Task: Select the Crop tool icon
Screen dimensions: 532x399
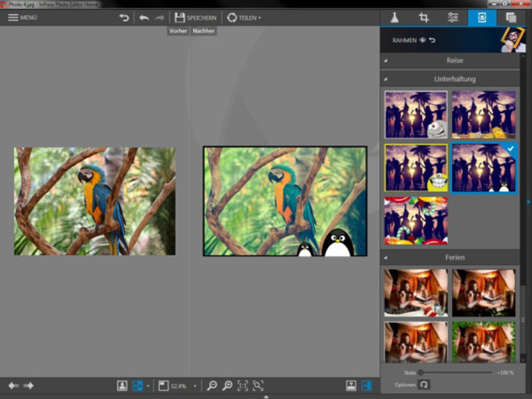Action: [425, 17]
